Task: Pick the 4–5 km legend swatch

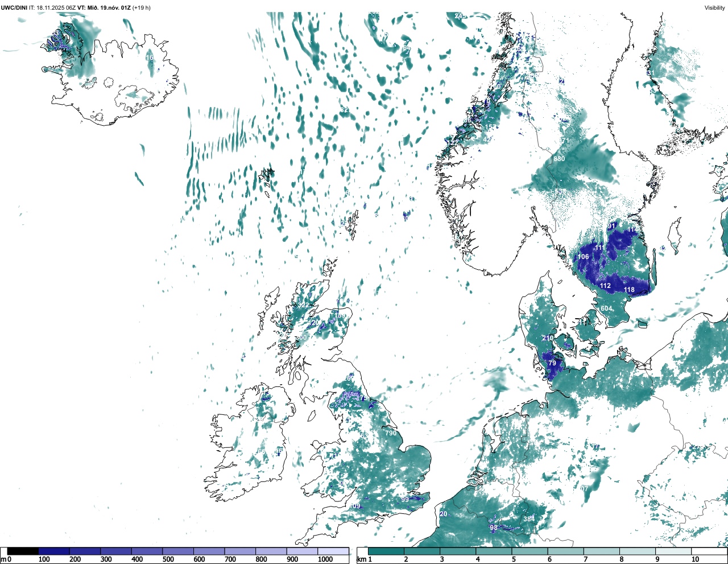Action: [494, 551]
